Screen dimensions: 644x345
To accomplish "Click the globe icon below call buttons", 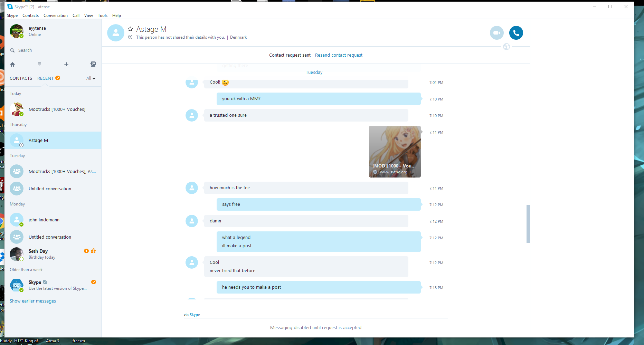I will pos(506,47).
